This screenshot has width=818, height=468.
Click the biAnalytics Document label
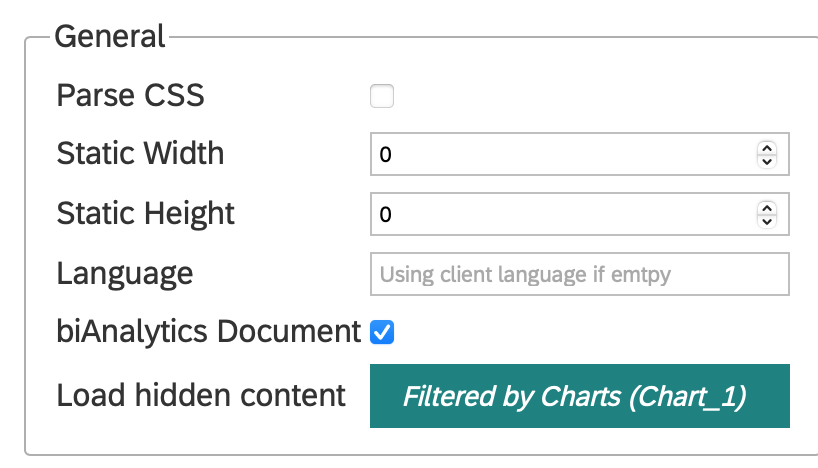(x=209, y=332)
